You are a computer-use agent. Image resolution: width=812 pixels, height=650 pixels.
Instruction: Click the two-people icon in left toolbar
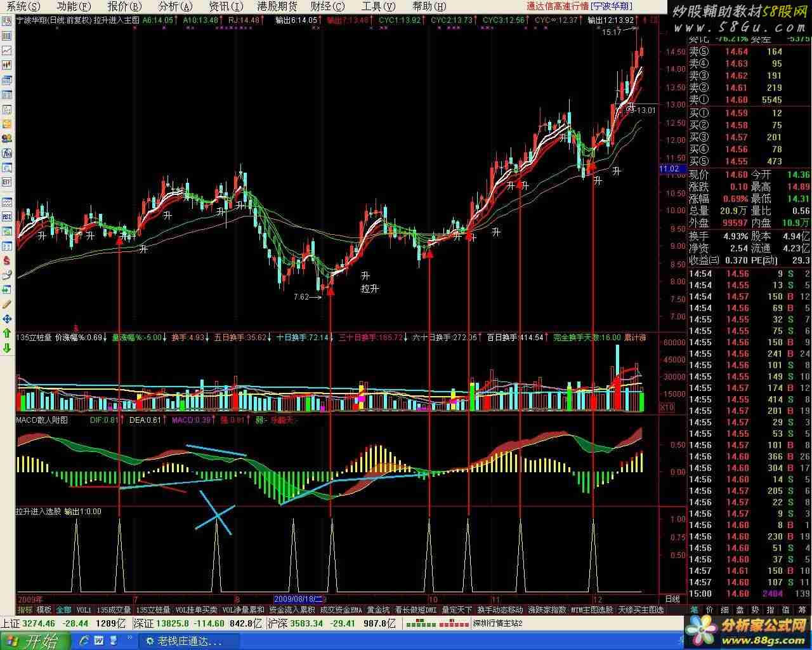click(x=8, y=138)
